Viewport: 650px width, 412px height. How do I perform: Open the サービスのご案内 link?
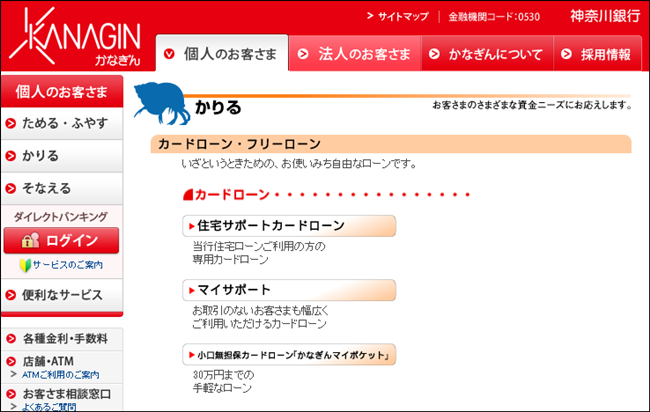click(x=68, y=265)
